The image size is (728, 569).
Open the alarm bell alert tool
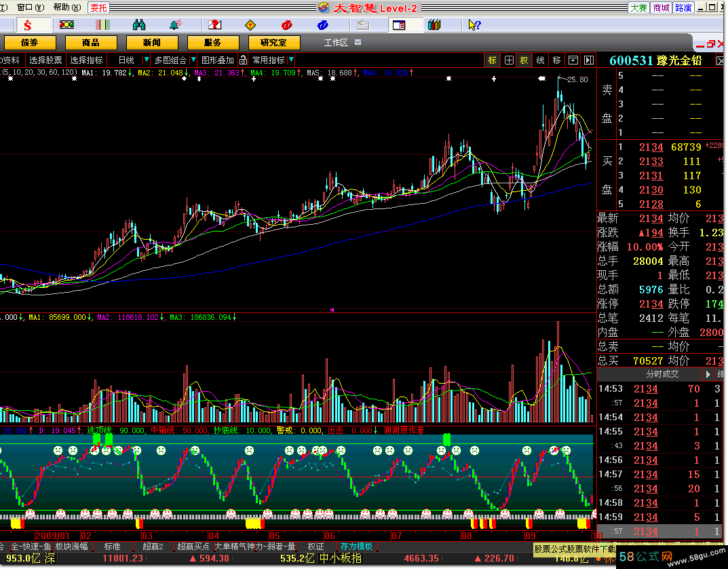[175, 24]
